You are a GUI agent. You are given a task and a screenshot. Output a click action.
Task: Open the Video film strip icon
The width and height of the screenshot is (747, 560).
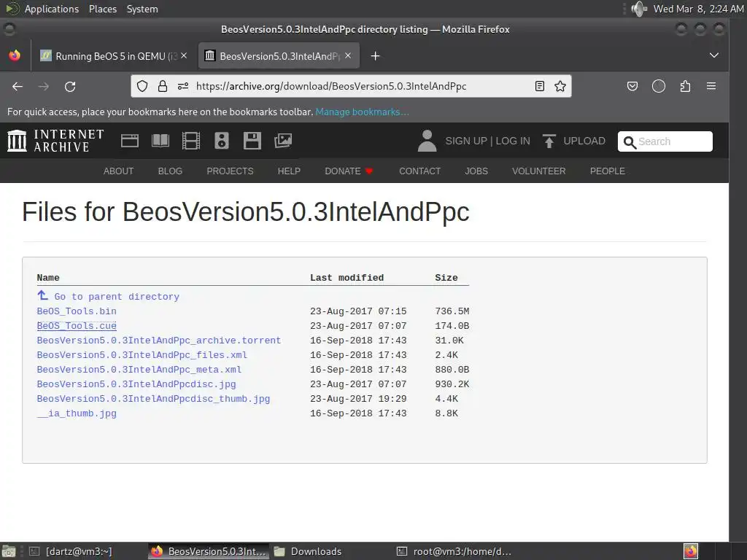point(191,141)
